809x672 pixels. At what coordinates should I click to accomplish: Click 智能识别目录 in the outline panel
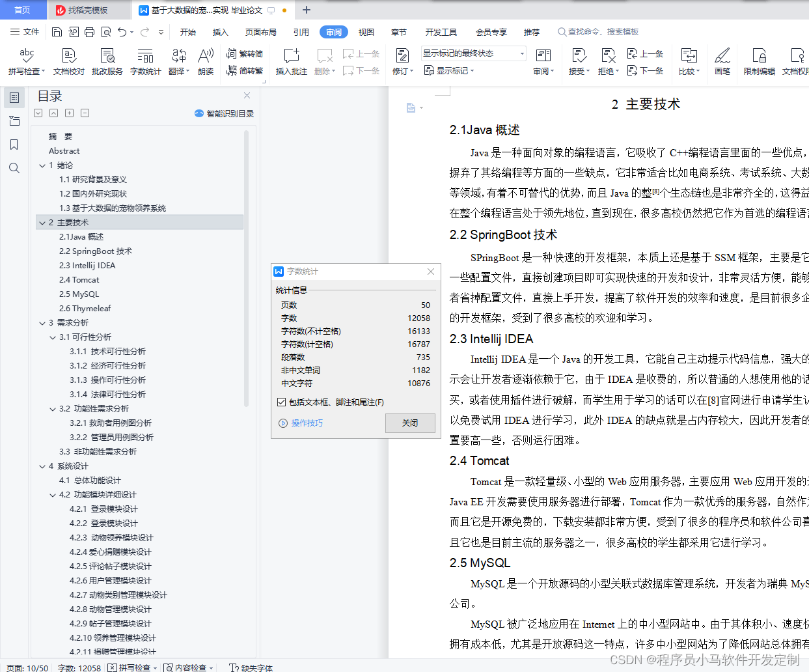tap(224, 113)
